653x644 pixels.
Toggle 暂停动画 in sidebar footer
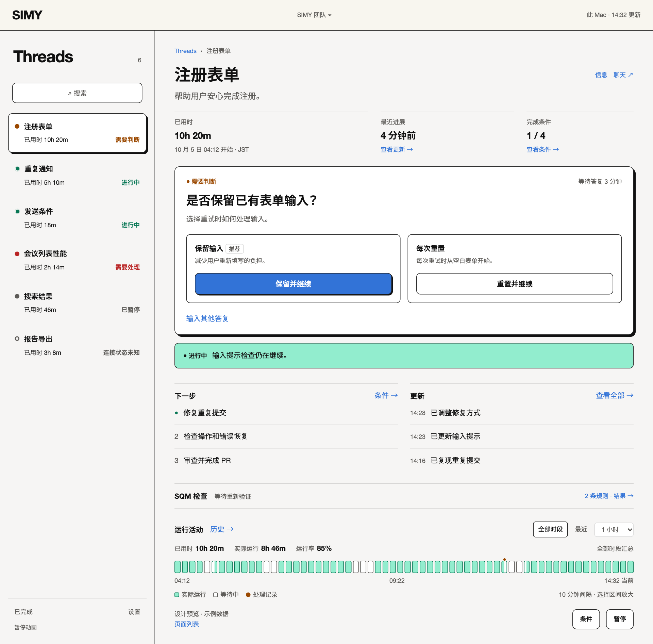point(26,627)
